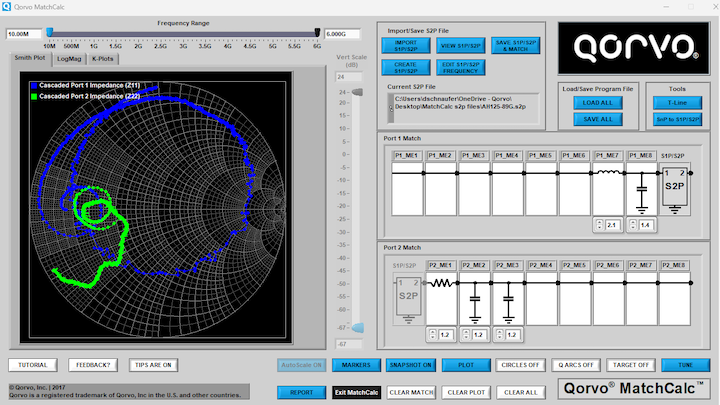Image resolution: width=720 pixels, height=405 pixels.
Task: Click the P2_ME1 series resistor element
Action: pos(441,298)
